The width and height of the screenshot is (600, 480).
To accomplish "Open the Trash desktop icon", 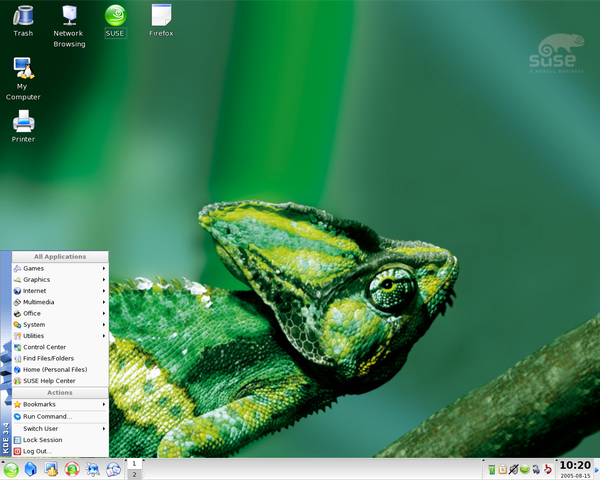I will [23, 21].
